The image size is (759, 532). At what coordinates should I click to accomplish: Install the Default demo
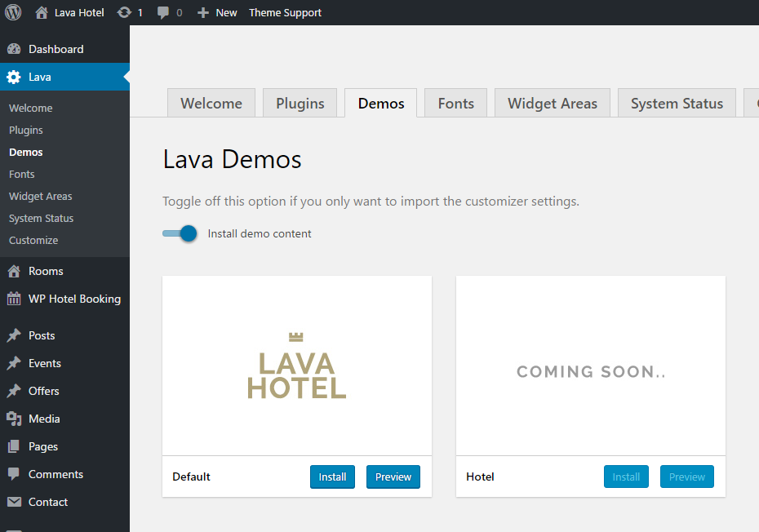tap(332, 477)
